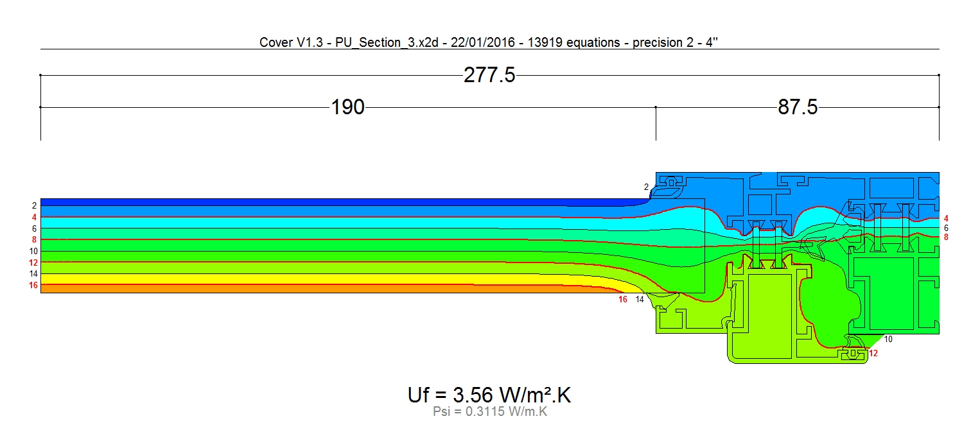Select red isotherm label "16" on the left edge
This screenshot has height=448, width=980.
pyautogui.click(x=33, y=285)
